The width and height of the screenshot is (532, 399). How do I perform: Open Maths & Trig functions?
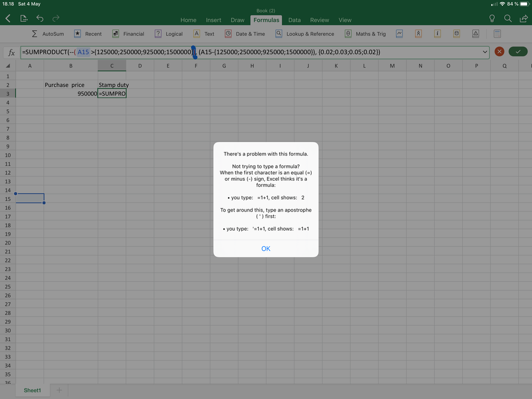click(x=365, y=34)
